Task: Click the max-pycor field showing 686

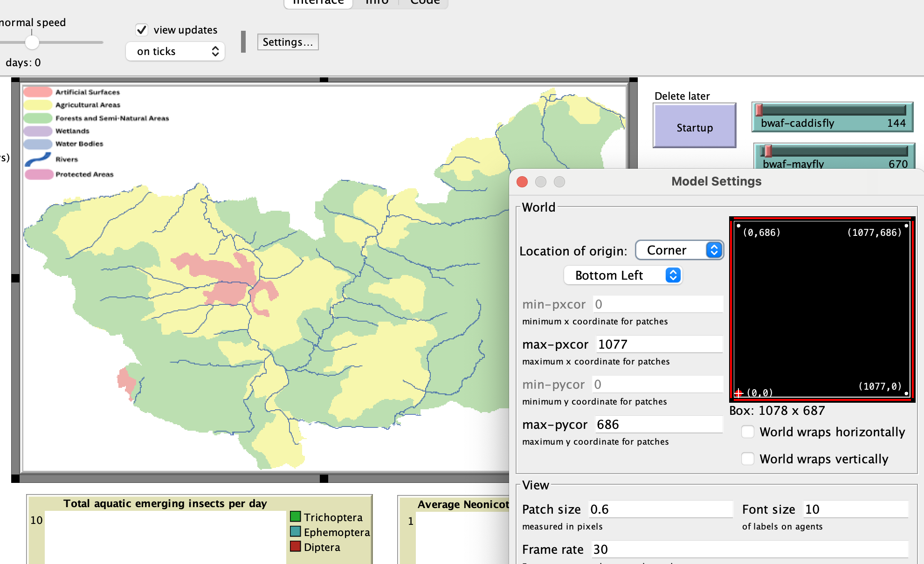Action: [x=659, y=425]
